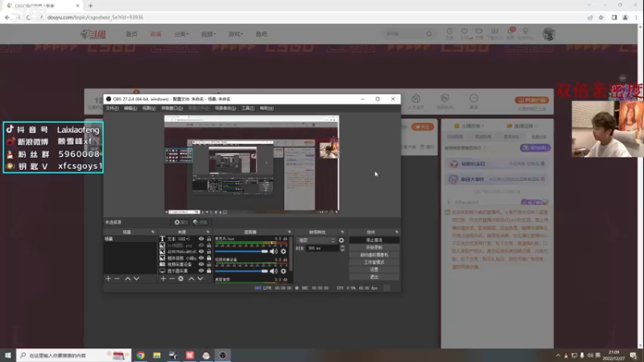
Task: Click the Scene Transitions dock pop-out icon
Action: tap(342, 232)
